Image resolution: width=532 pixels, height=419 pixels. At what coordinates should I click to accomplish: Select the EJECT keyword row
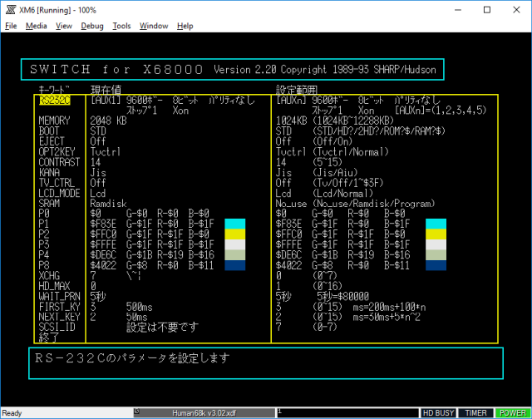[52, 141]
